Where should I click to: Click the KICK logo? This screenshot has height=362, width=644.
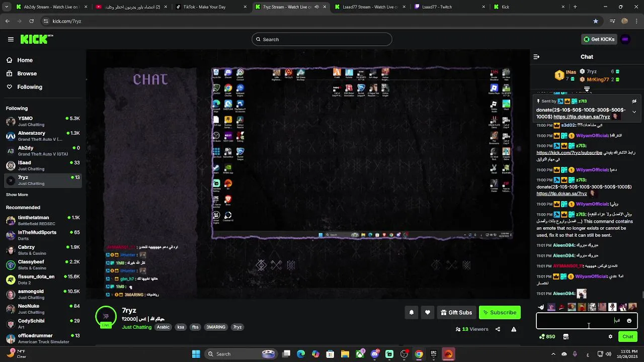(37, 39)
